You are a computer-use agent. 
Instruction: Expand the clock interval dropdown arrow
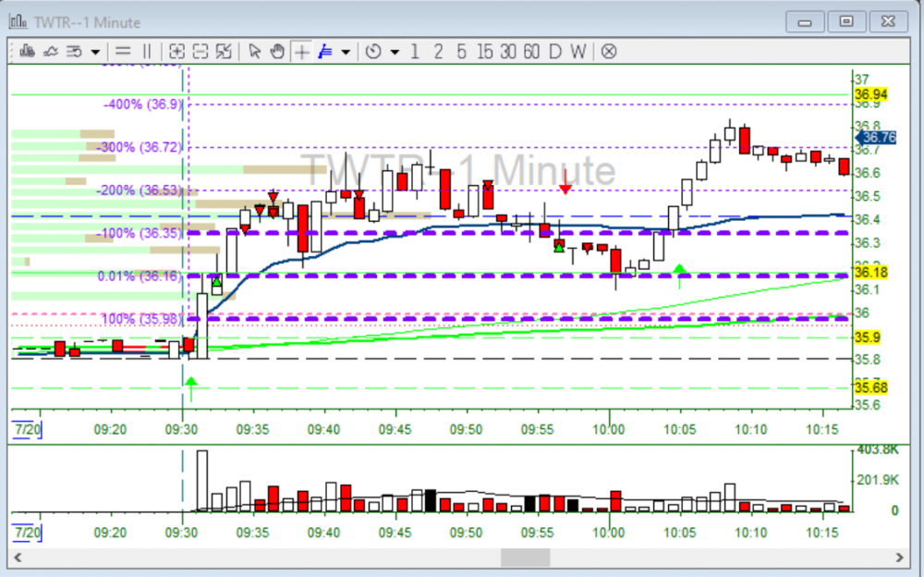(x=395, y=52)
